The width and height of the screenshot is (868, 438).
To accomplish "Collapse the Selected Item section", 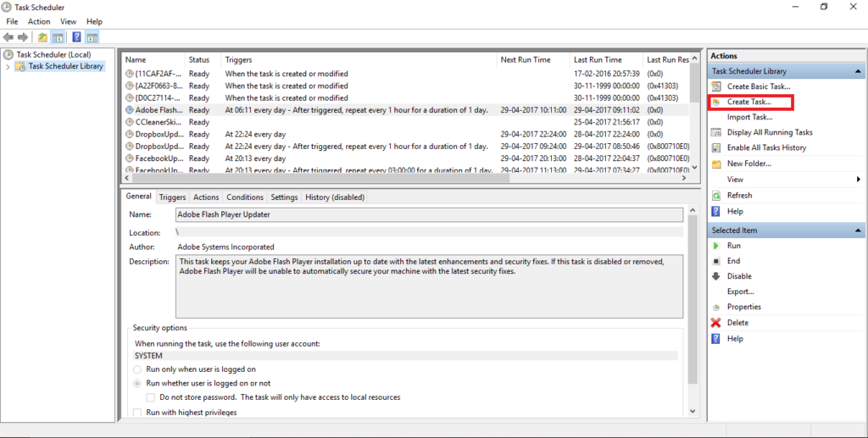I will (859, 230).
